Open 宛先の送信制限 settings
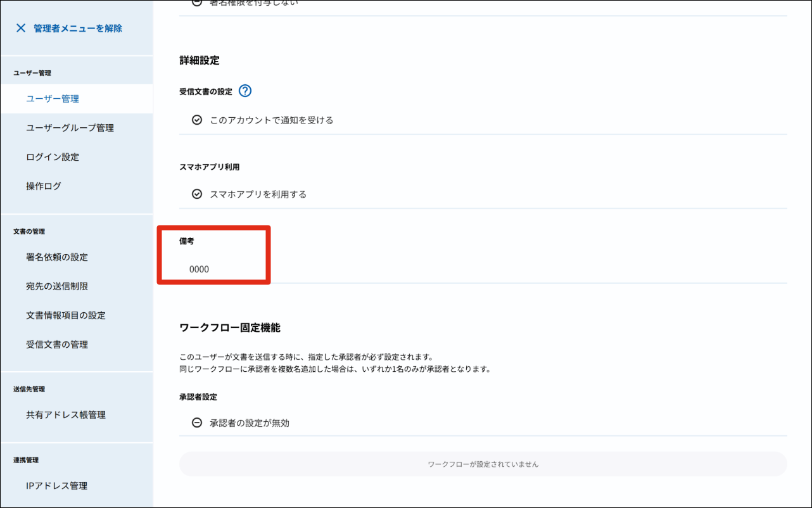The image size is (812, 508). coord(57,286)
